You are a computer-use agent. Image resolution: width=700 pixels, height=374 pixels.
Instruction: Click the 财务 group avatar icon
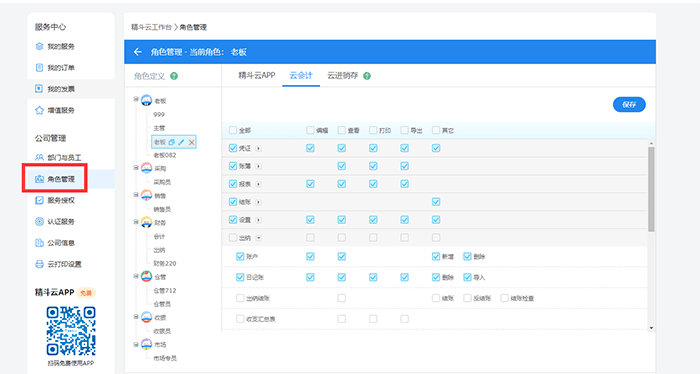point(146,222)
